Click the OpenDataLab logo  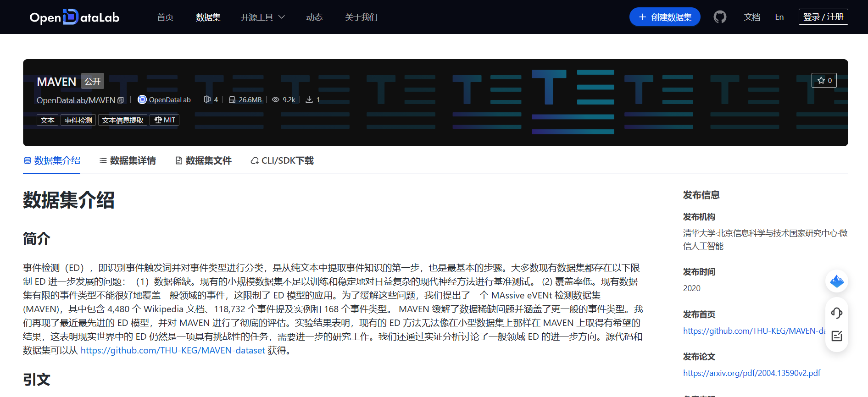pos(74,17)
